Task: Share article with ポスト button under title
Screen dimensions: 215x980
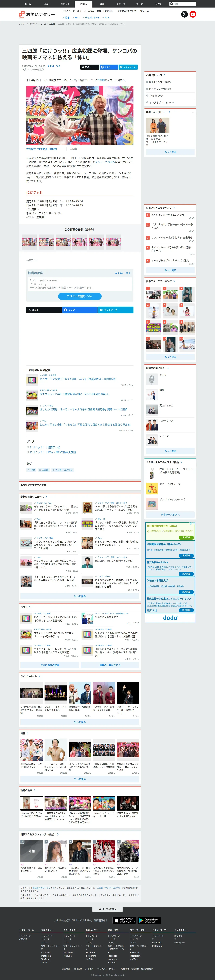Action: click(89, 67)
